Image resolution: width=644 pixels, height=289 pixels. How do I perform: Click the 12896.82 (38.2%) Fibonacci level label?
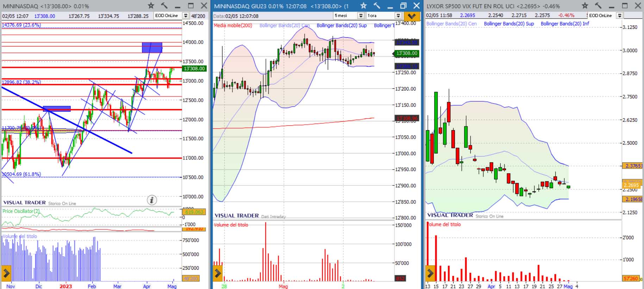21,82
